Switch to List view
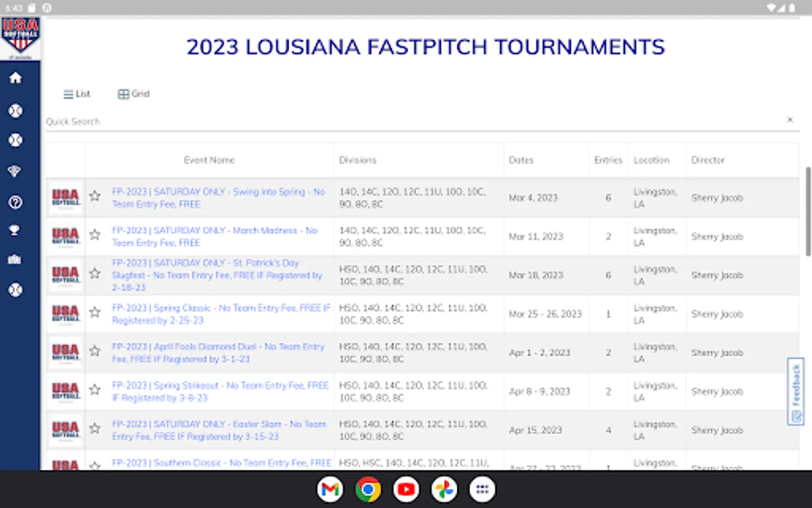Viewport: 812px width, 508px height. pos(77,94)
